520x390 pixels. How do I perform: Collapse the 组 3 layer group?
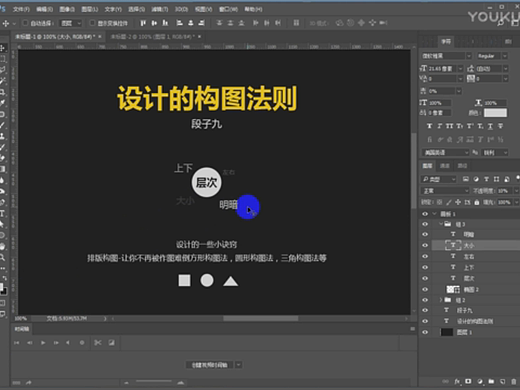[441, 224]
